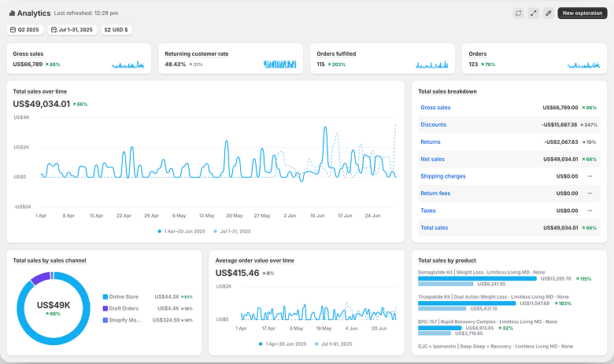This screenshot has width=614, height=364.
Task: Click the Online Store blue legend swatch
Action: point(105,296)
